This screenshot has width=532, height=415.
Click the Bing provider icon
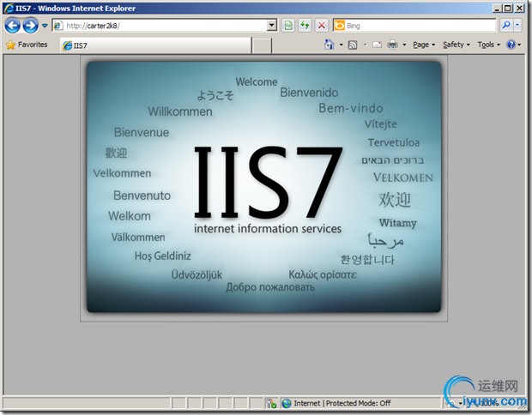pyautogui.click(x=339, y=26)
